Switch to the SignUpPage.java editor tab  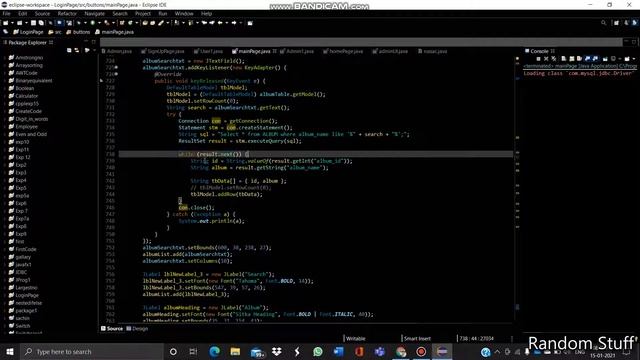point(163,51)
